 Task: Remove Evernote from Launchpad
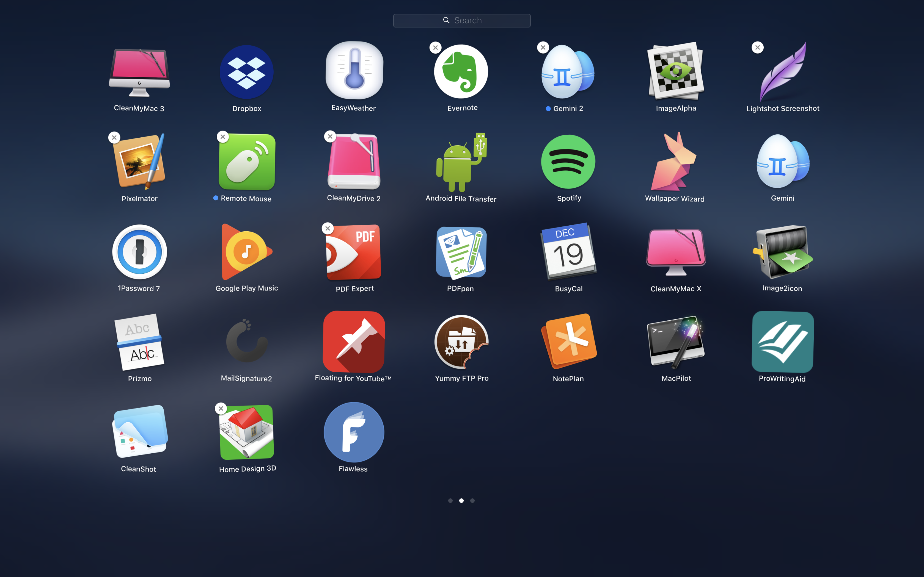click(435, 47)
